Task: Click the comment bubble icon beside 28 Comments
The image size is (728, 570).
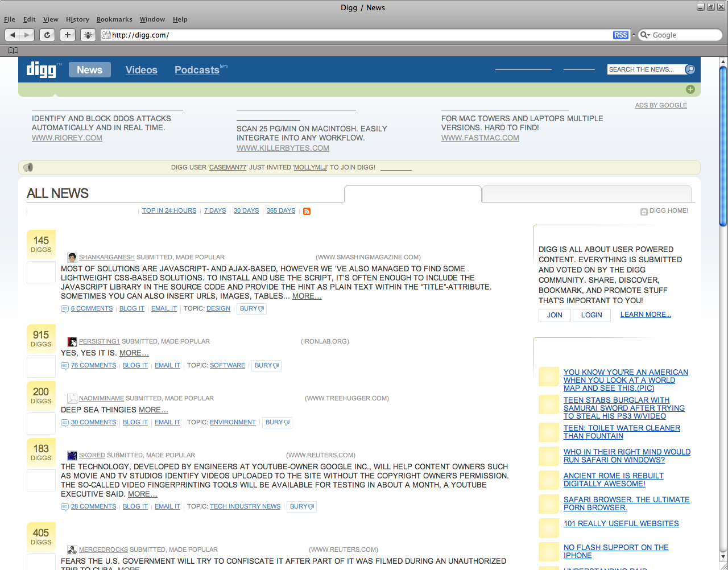Action: coord(65,507)
